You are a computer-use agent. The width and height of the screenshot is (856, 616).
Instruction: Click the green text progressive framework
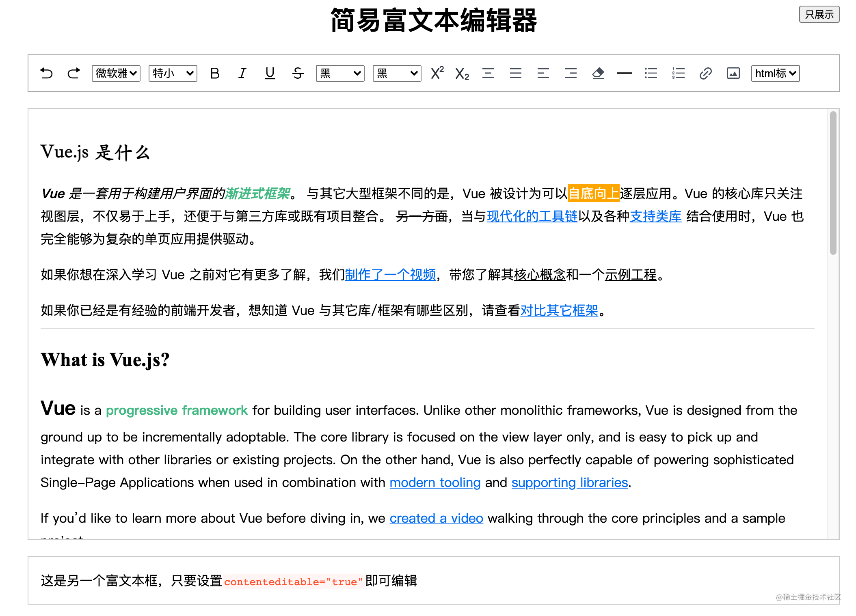click(x=177, y=410)
